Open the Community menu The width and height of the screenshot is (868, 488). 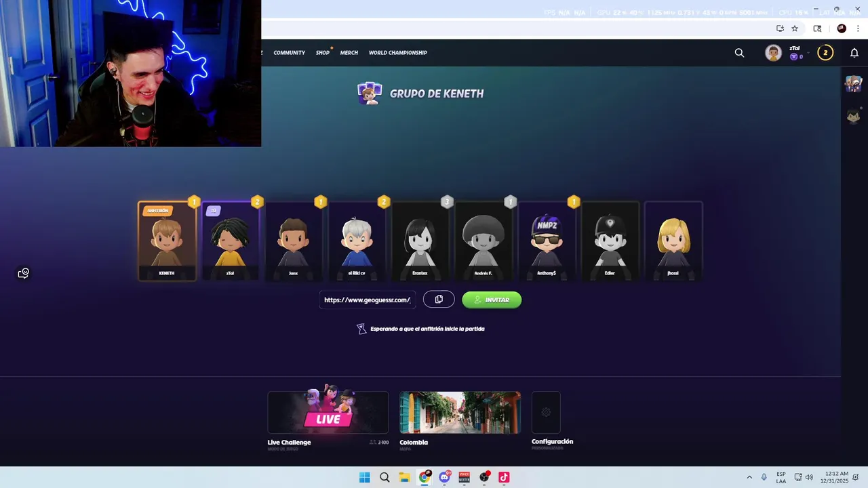[290, 53]
